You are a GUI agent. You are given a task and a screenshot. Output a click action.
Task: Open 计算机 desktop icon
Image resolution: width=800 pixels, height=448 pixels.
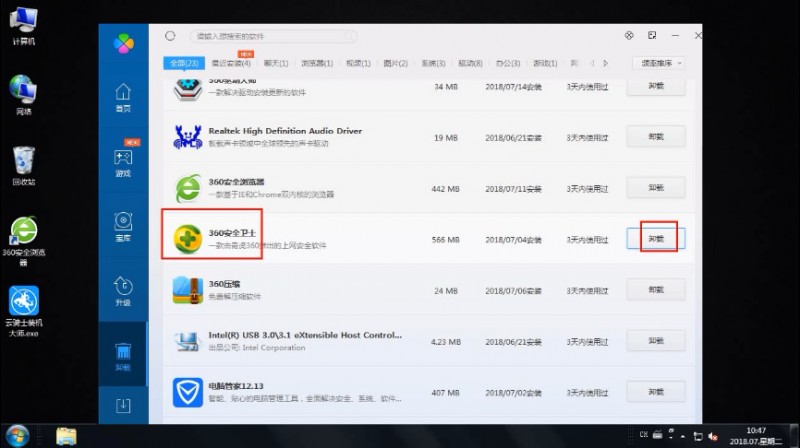(x=23, y=26)
